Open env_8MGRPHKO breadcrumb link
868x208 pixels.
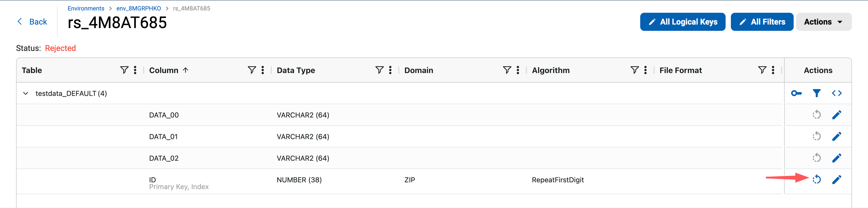click(x=138, y=9)
